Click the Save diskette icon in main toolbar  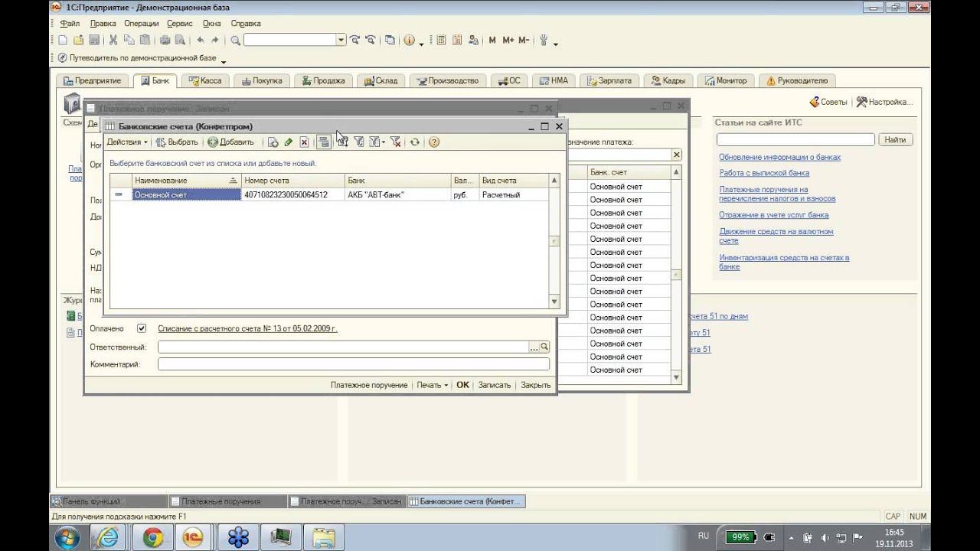click(x=93, y=41)
